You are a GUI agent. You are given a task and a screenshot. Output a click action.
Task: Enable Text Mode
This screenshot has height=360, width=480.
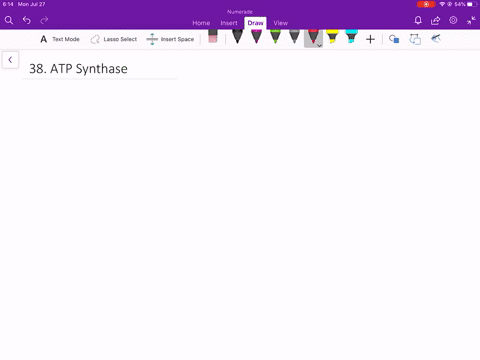tap(60, 39)
